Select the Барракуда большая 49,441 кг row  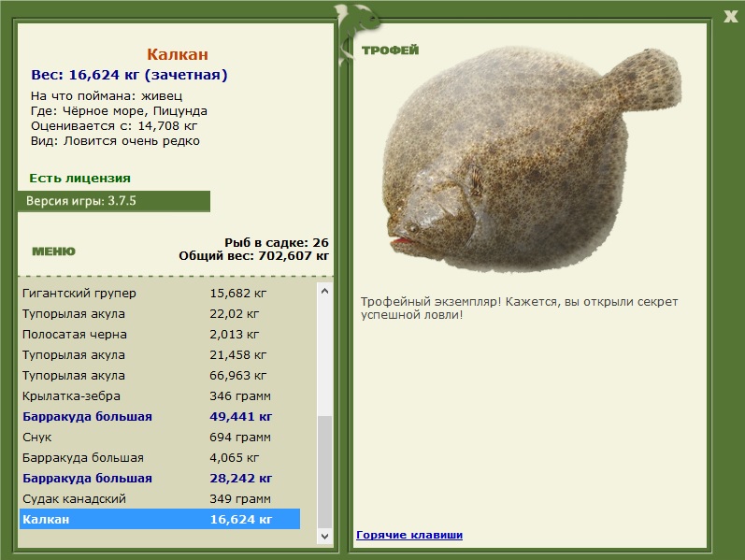tap(160, 416)
